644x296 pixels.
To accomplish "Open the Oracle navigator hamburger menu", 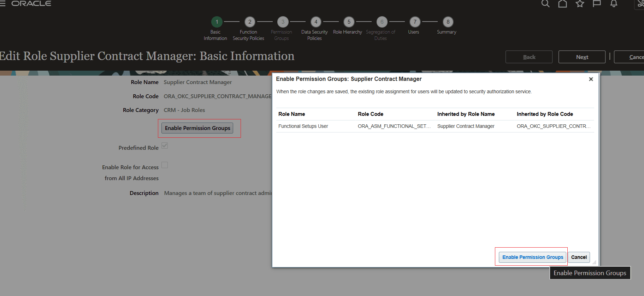I will point(2,4).
